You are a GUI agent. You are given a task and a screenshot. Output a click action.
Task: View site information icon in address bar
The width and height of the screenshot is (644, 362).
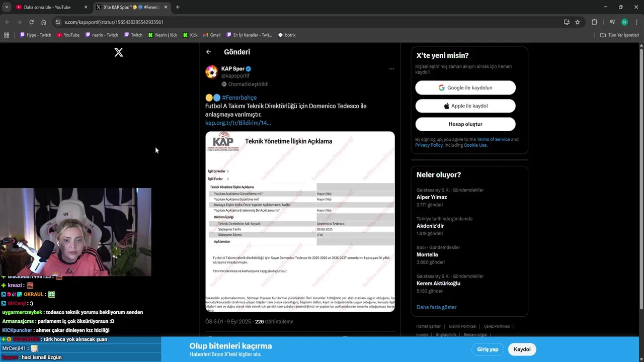tap(58, 22)
